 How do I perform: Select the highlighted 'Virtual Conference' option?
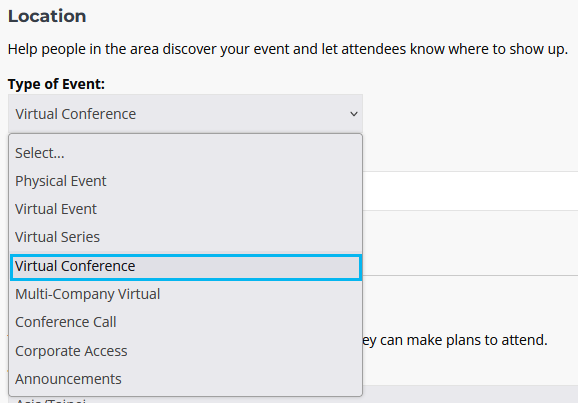pyautogui.click(x=185, y=267)
